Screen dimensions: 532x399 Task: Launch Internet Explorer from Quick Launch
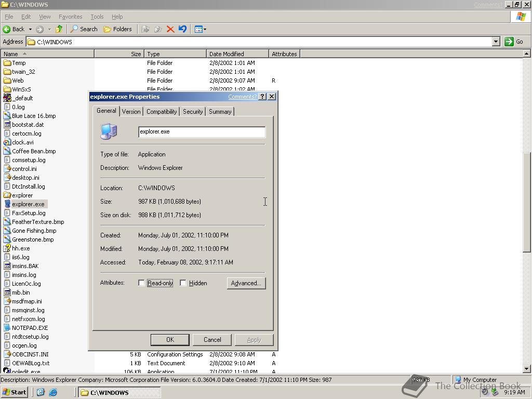coord(54,392)
